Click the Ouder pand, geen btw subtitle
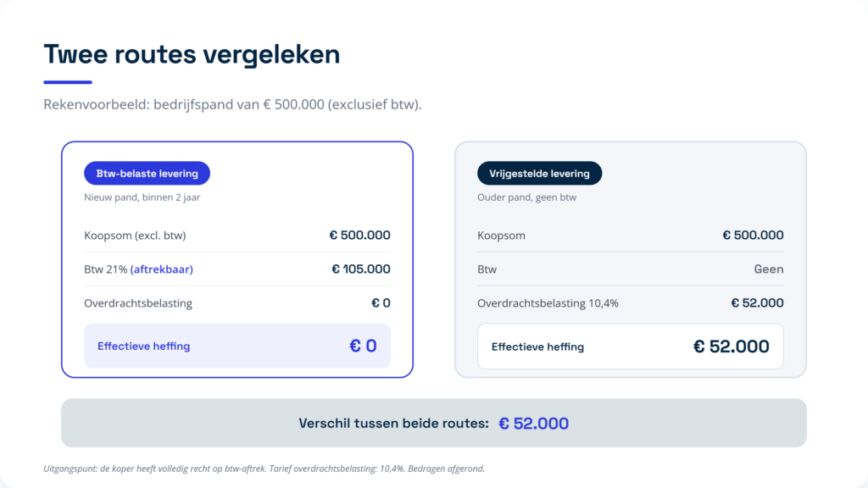The height and width of the screenshot is (488, 868). [526, 197]
